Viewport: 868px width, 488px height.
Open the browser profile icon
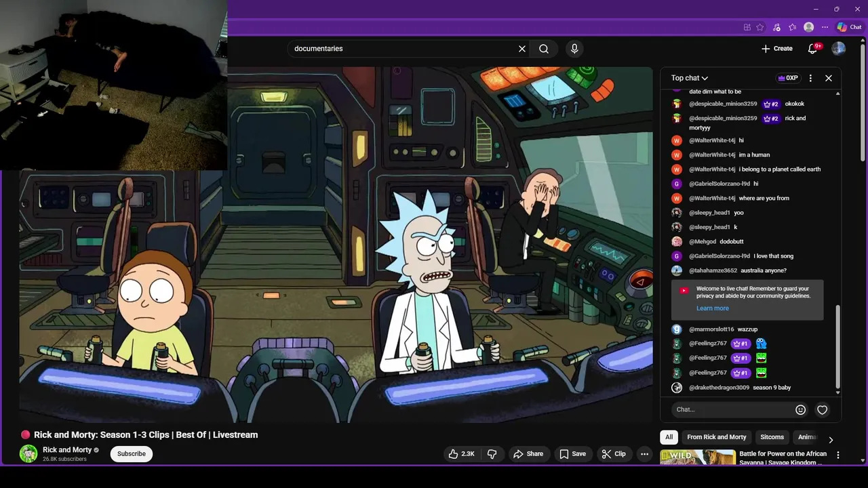click(x=808, y=27)
